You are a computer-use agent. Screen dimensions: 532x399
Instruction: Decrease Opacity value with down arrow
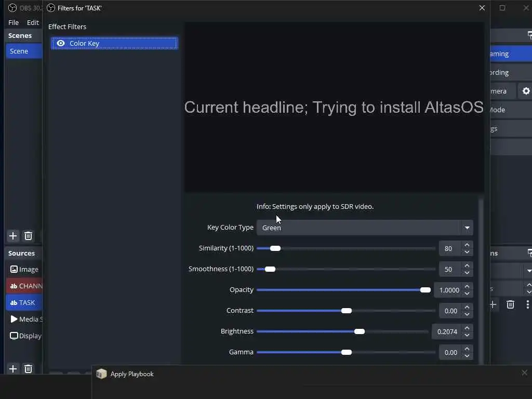[x=467, y=294]
